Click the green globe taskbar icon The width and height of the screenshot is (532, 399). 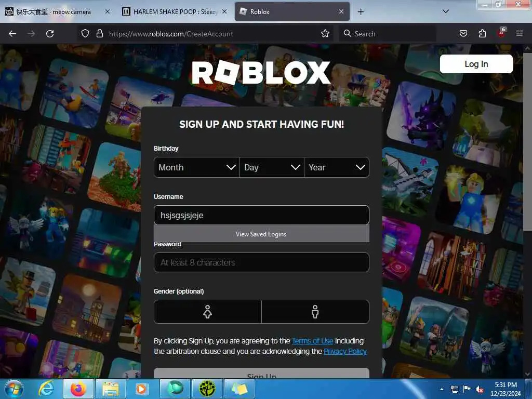point(175,389)
